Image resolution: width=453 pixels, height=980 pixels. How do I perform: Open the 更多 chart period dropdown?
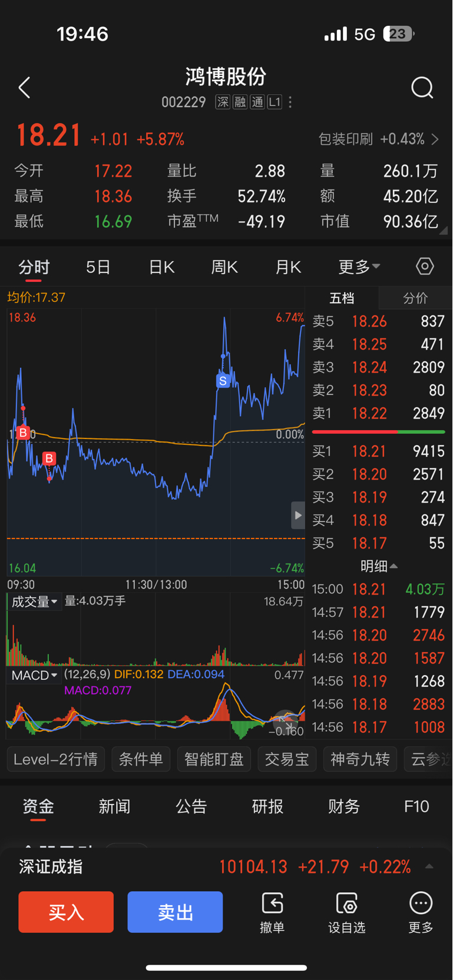pos(359,267)
